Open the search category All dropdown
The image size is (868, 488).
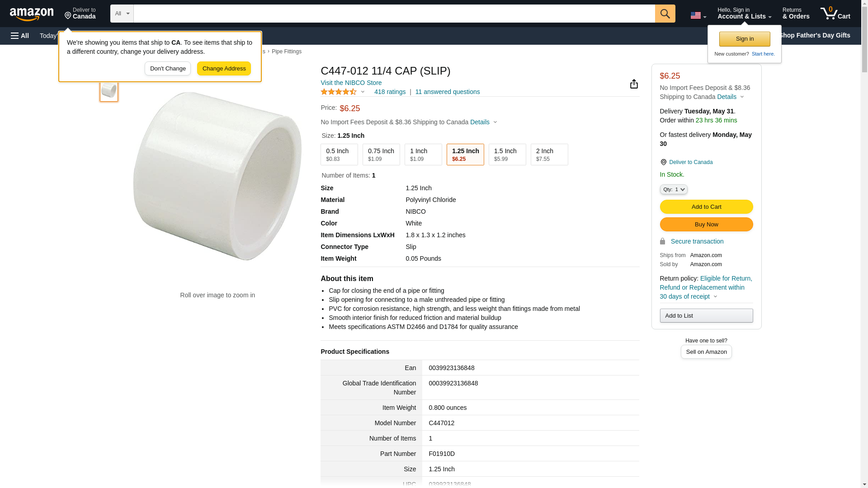click(122, 14)
